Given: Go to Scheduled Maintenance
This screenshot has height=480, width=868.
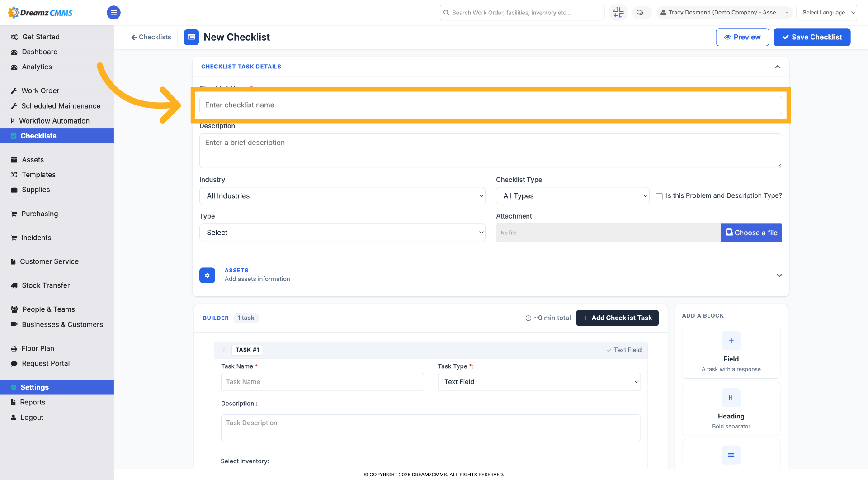Looking at the screenshot, I should tap(61, 106).
